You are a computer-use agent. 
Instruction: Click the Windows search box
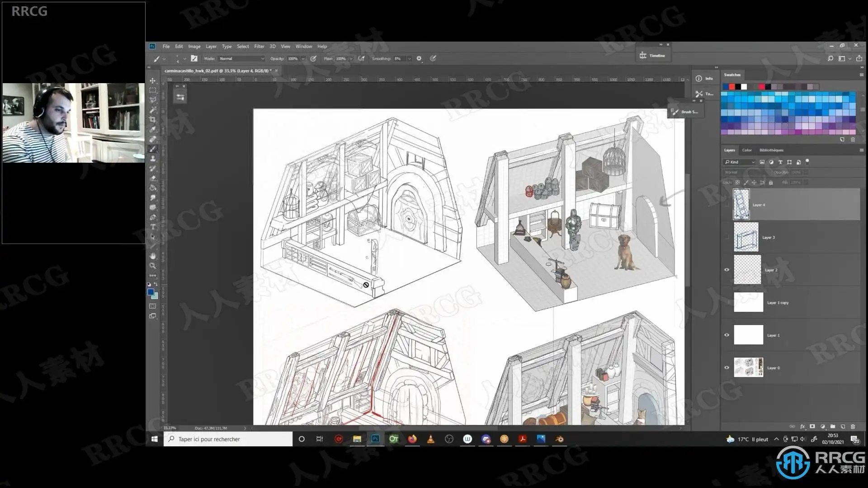pyautogui.click(x=228, y=439)
